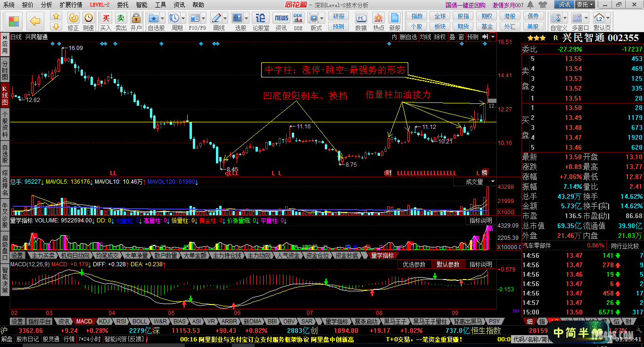Image resolution: width=644 pixels, height=347 pixels.
Task: Open the PE 数据 icon
Action: (361, 18)
